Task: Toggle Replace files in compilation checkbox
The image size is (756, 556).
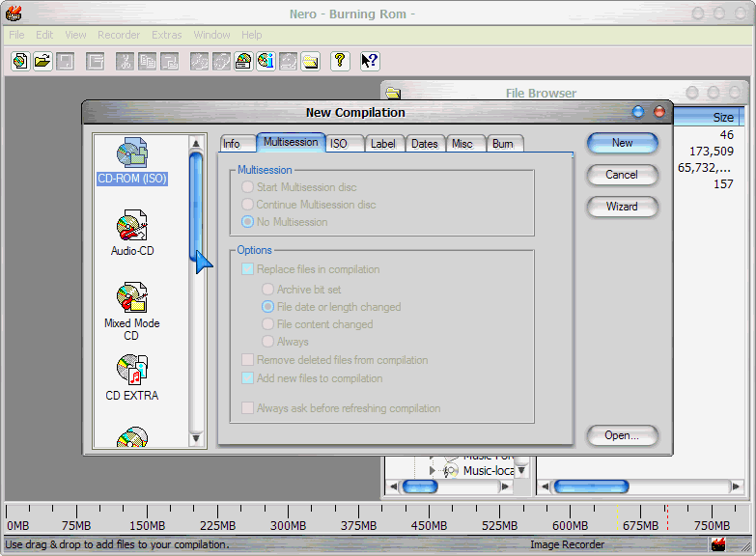Action: [247, 269]
